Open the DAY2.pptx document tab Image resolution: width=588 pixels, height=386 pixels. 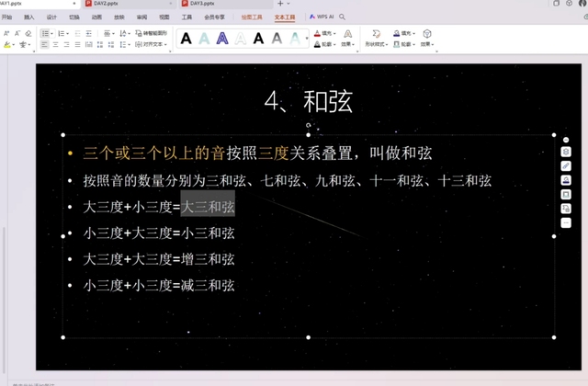(x=106, y=4)
